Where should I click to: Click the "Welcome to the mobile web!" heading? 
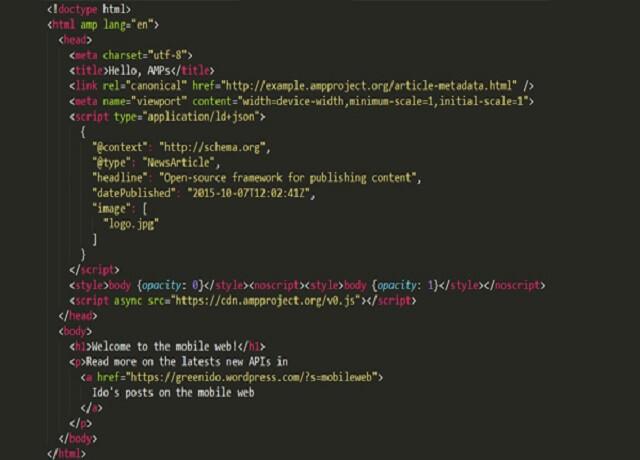[164, 347]
